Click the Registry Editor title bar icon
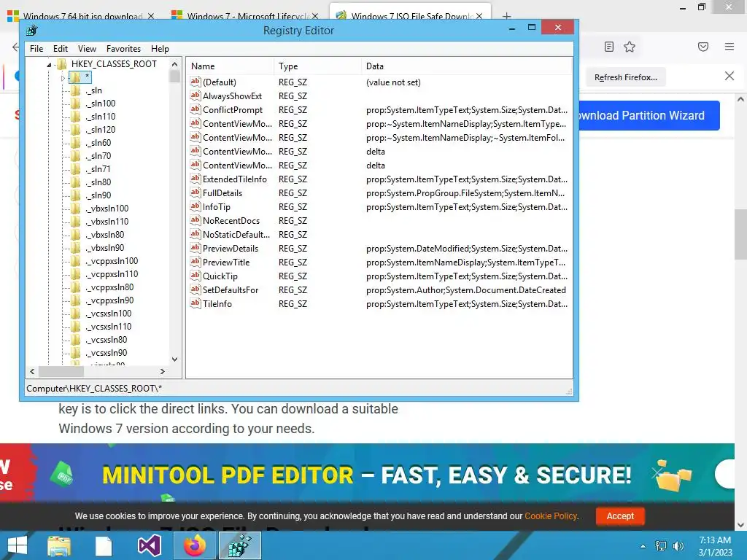747x560 pixels. click(x=31, y=31)
